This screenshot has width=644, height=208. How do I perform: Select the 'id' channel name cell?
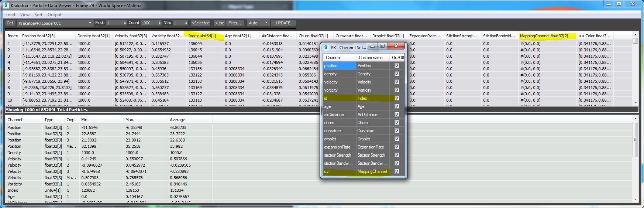point(340,98)
